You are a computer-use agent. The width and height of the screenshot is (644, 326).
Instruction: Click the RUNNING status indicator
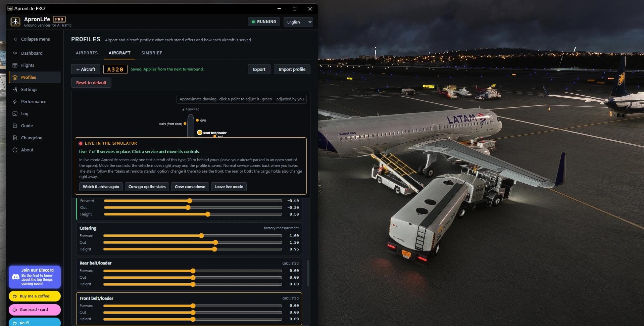tap(264, 22)
